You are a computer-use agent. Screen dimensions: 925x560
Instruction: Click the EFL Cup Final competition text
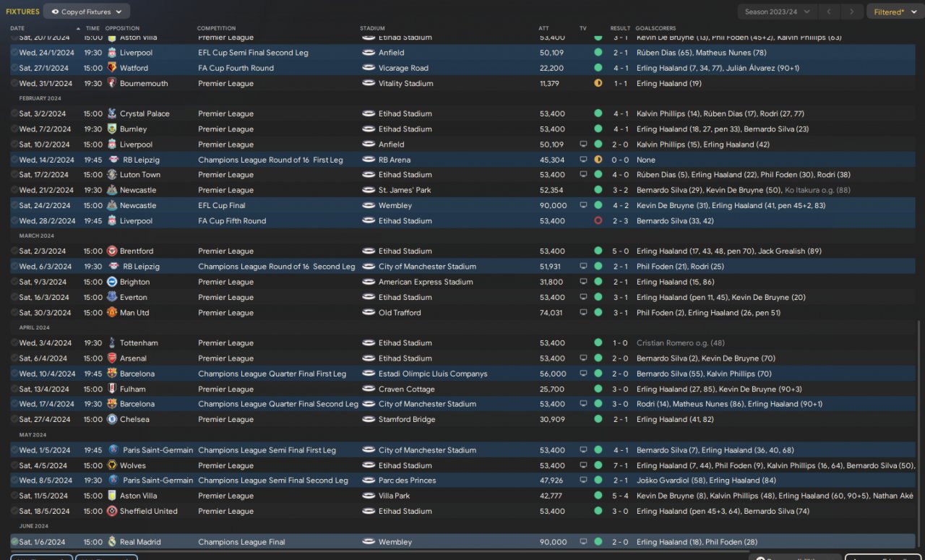click(222, 206)
